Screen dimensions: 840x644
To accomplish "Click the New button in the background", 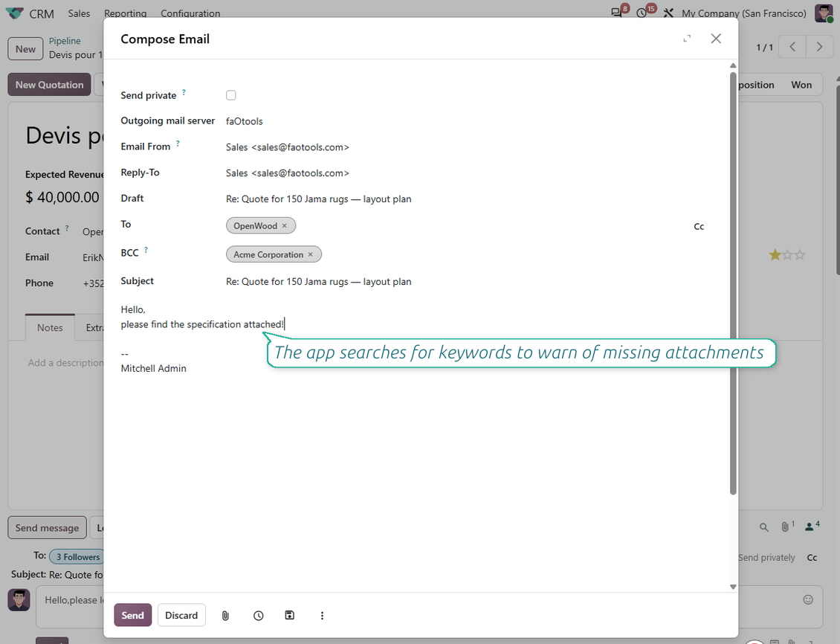I will coord(25,49).
